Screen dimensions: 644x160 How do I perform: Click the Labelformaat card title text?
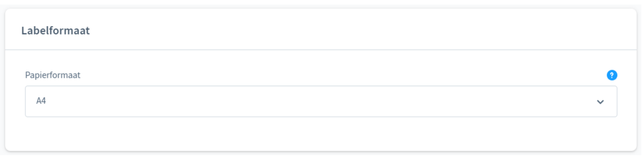[x=56, y=31]
